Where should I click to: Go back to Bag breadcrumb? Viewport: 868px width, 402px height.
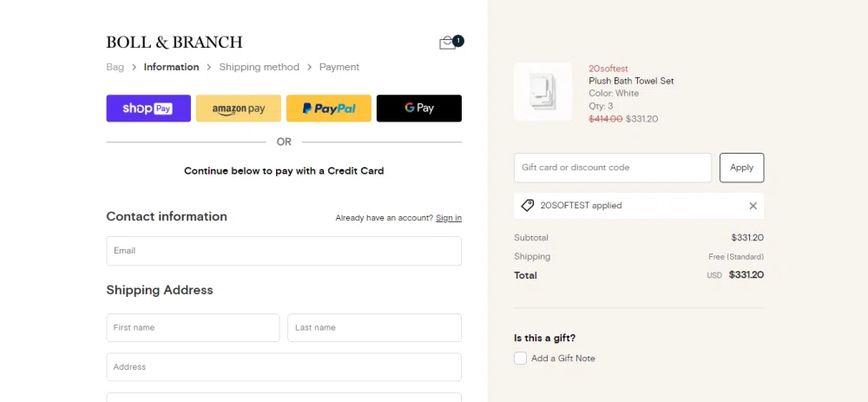115,67
